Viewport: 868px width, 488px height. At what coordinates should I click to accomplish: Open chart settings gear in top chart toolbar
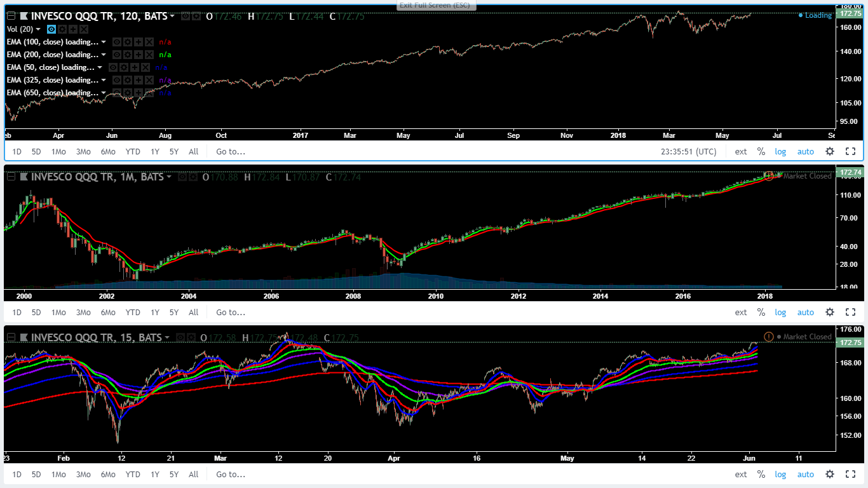(x=829, y=151)
